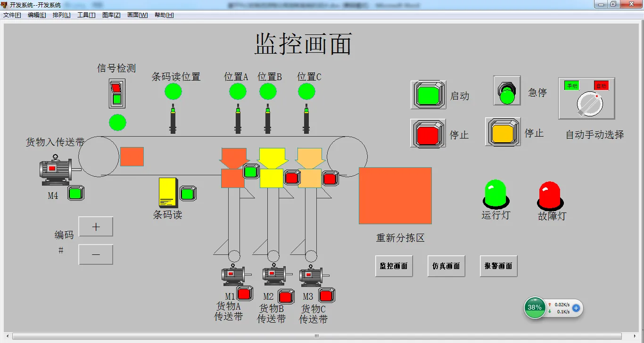Click the 货物B 传送带 label
This screenshot has width=644, height=343.
click(272, 313)
